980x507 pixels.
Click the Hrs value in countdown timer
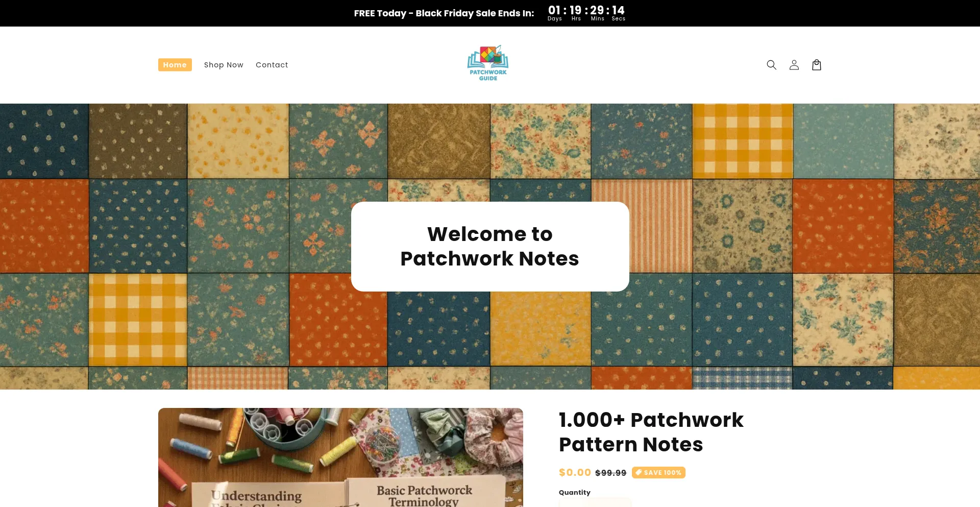click(x=576, y=10)
